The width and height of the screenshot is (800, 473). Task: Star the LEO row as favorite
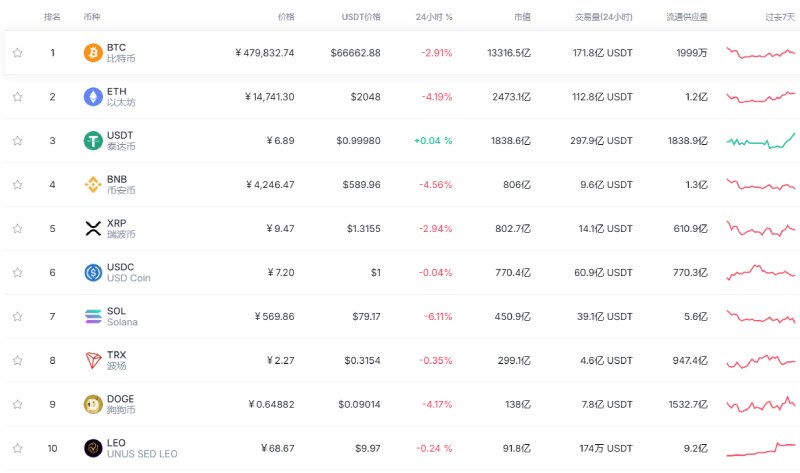17,449
